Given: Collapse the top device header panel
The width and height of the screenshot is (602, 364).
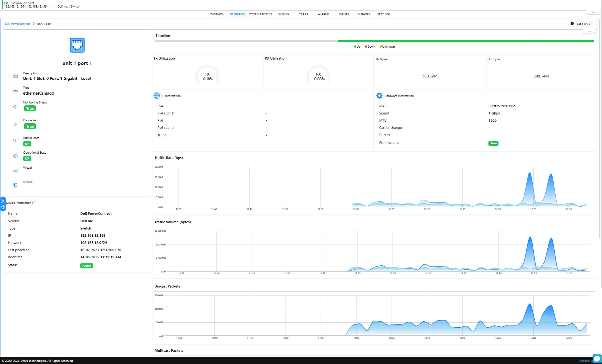Looking at the screenshot, I should pos(593,12).
